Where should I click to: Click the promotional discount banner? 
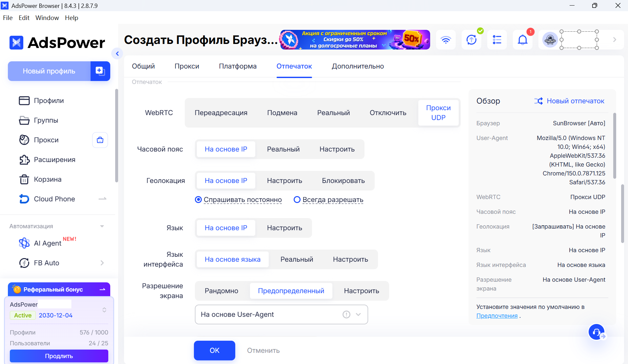(355, 40)
